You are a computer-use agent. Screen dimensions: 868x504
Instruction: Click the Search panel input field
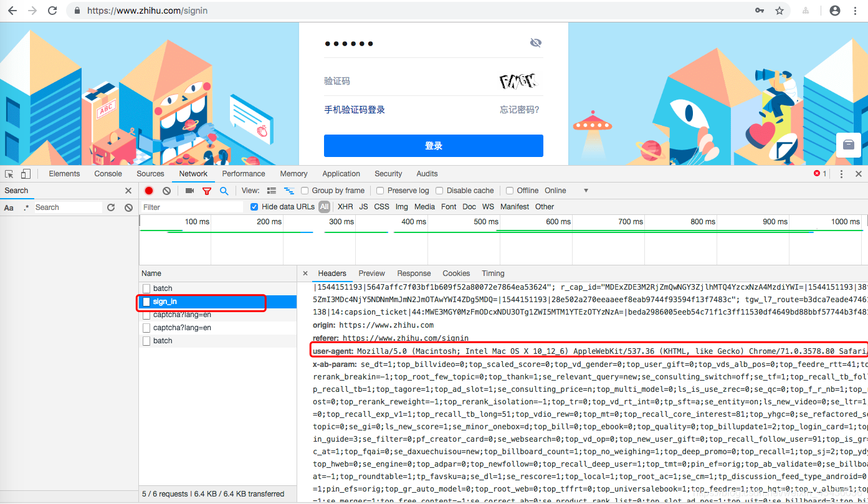68,207
